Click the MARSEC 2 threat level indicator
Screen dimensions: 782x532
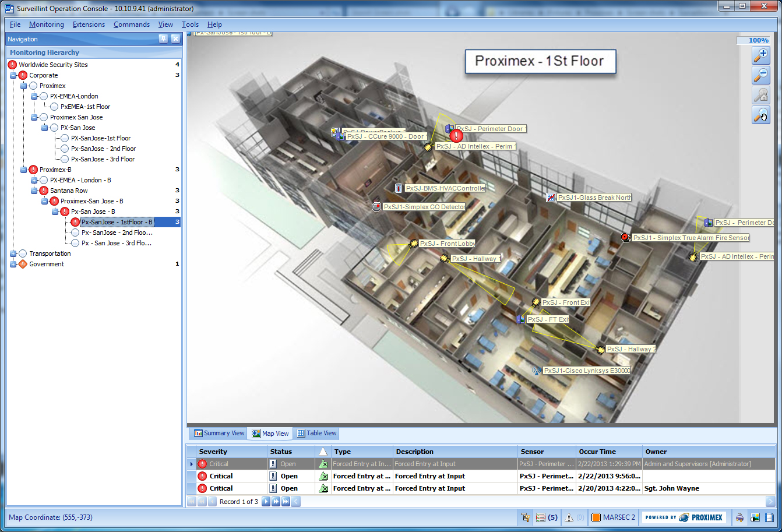pos(613,517)
